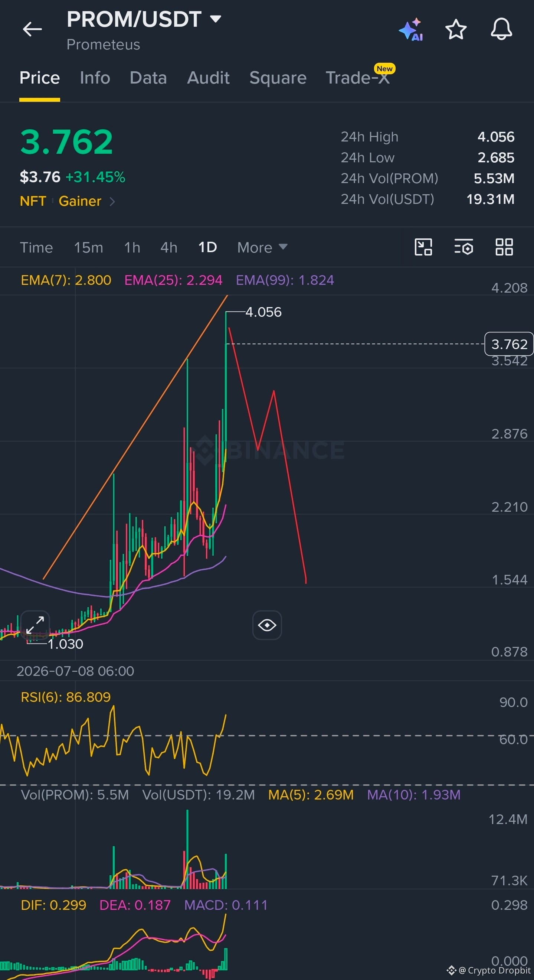The image size is (534, 980).
Task: Select the Time chart interval
Action: click(x=36, y=248)
